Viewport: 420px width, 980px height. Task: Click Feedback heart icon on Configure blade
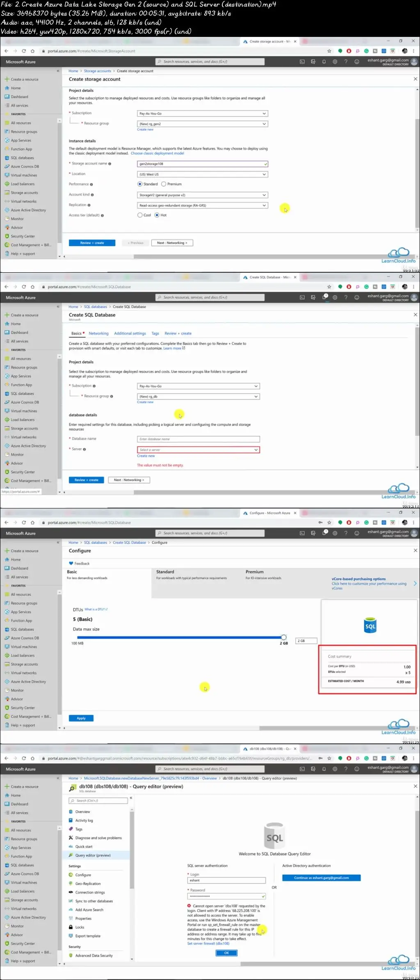coord(71,563)
